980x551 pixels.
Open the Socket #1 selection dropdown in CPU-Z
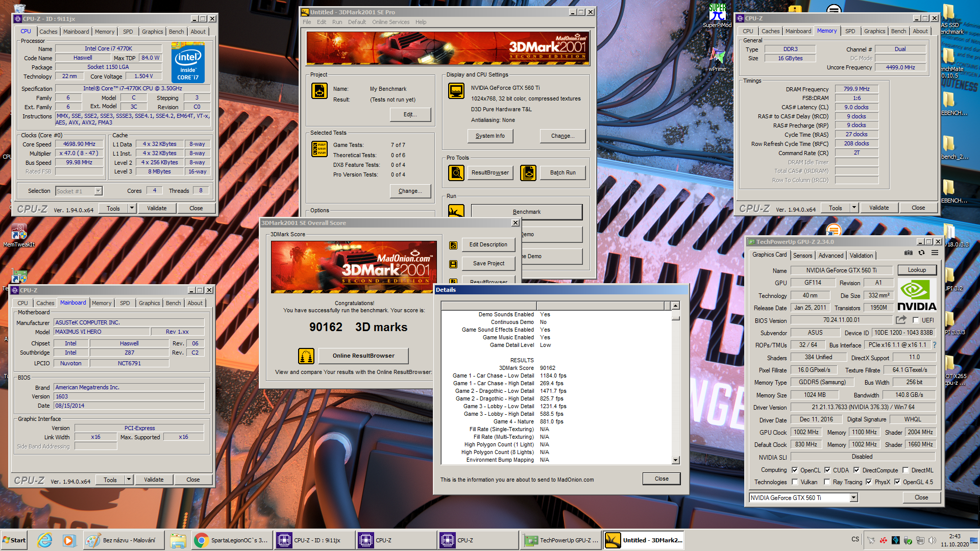(98, 191)
